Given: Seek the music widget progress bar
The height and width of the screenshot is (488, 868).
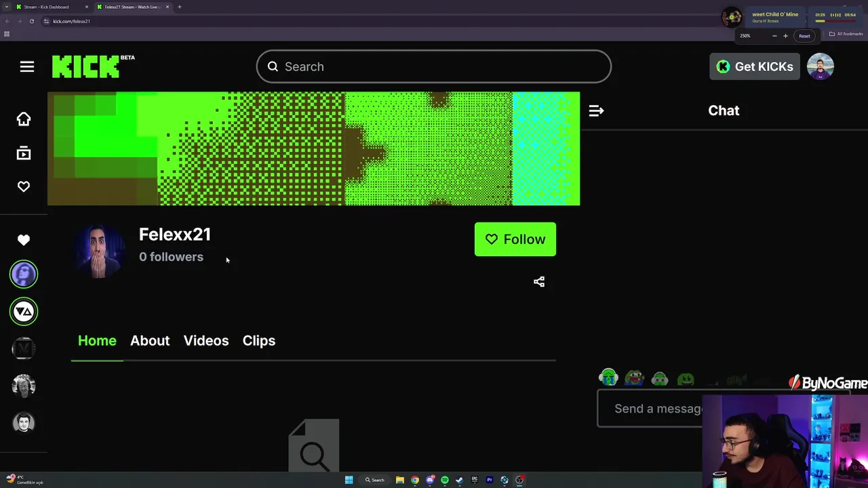Looking at the screenshot, I should (x=837, y=21).
